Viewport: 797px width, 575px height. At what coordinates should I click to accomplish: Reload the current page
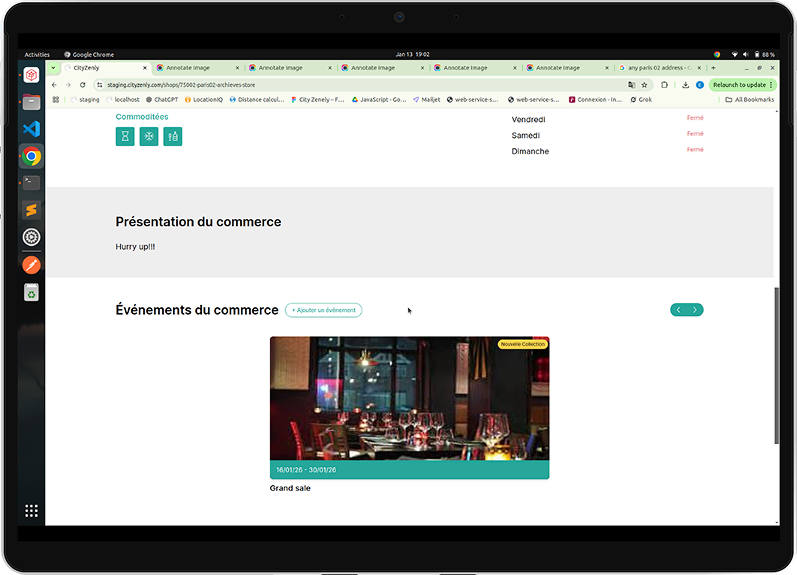pyautogui.click(x=82, y=85)
